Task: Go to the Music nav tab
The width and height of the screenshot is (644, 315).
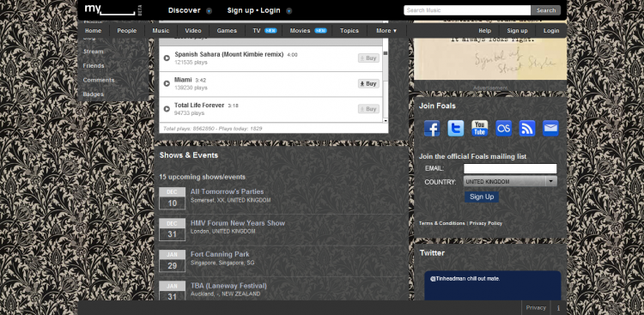Action: 161,31
